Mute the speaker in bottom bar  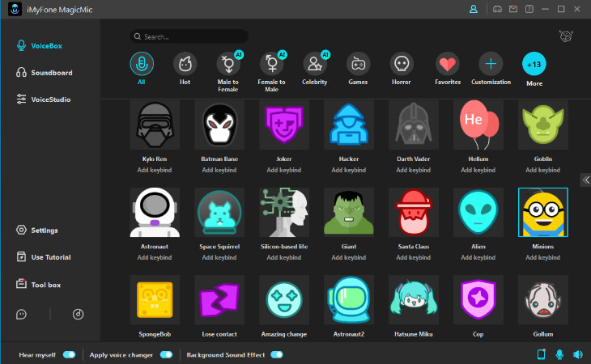pyautogui.click(x=577, y=354)
